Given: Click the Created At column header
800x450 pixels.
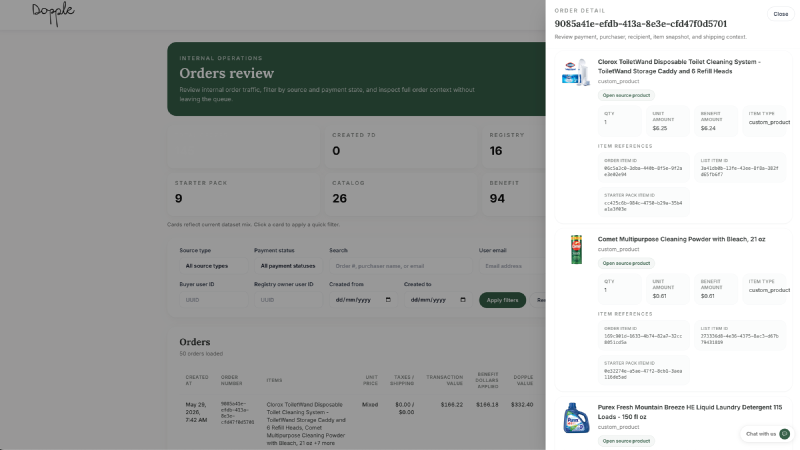Looking at the screenshot, I should [196, 380].
